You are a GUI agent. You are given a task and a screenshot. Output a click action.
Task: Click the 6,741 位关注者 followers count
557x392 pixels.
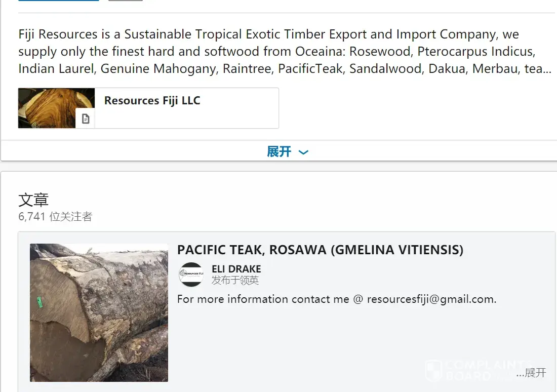pos(55,216)
